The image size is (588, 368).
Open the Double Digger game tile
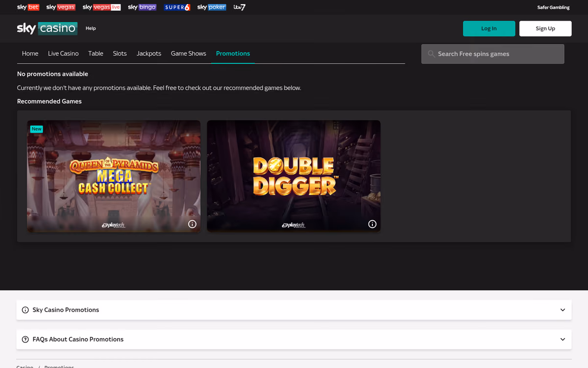pyautogui.click(x=294, y=176)
